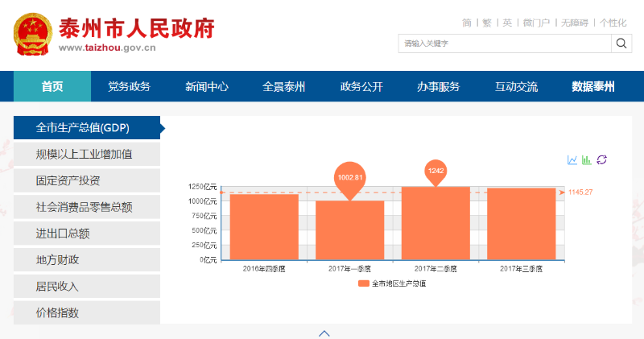Screen dimensions: 644x339
Task: Click the 无障碍 accessibility link
Action: point(575,23)
